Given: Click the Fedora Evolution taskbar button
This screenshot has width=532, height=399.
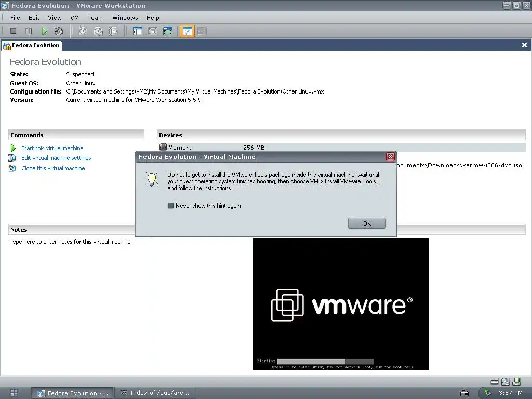Looking at the screenshot, I should point(72,393).
